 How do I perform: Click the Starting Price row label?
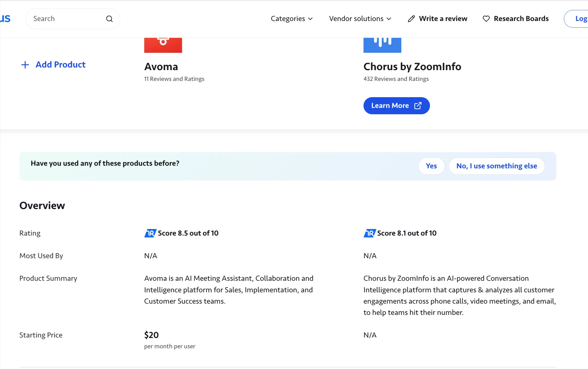click(41, 335)
